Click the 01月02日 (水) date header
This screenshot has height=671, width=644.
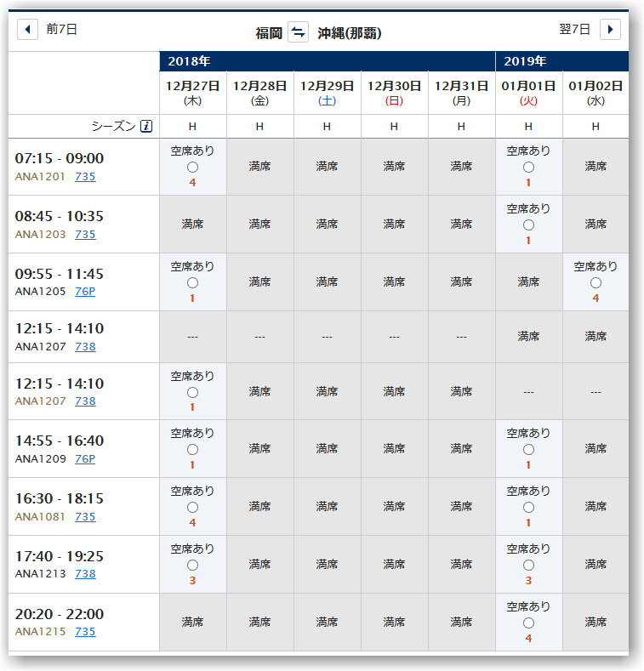click(x=596, y=93)
